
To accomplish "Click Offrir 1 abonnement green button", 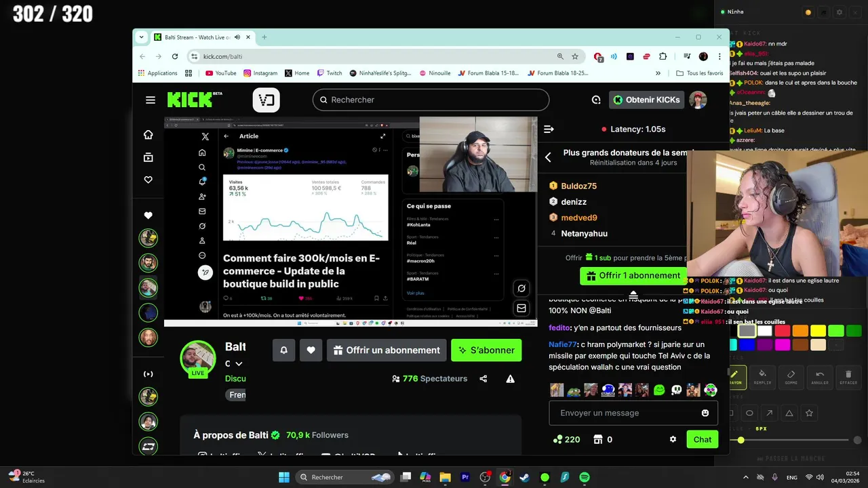I will tap(633, 276).
